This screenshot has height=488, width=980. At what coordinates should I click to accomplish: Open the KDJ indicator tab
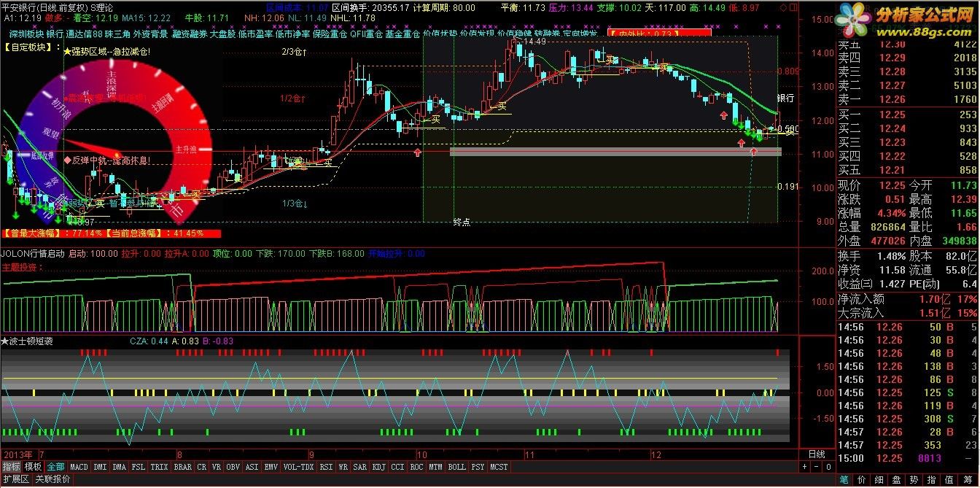click(379, 467)
